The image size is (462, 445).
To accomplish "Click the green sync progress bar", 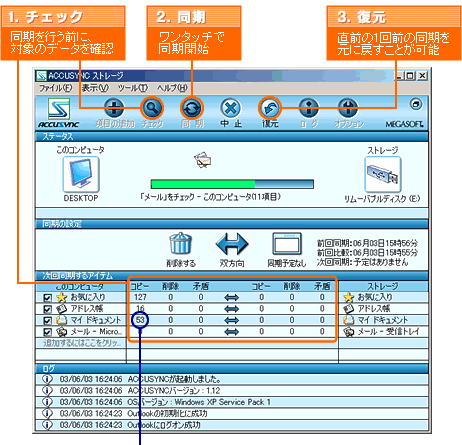I will [x=232, y=184].
